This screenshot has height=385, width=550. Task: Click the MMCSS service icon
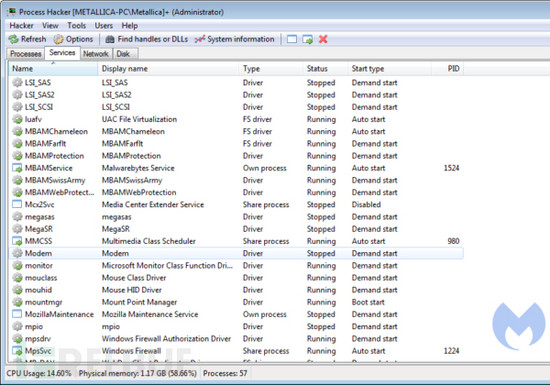pos(17,241)
